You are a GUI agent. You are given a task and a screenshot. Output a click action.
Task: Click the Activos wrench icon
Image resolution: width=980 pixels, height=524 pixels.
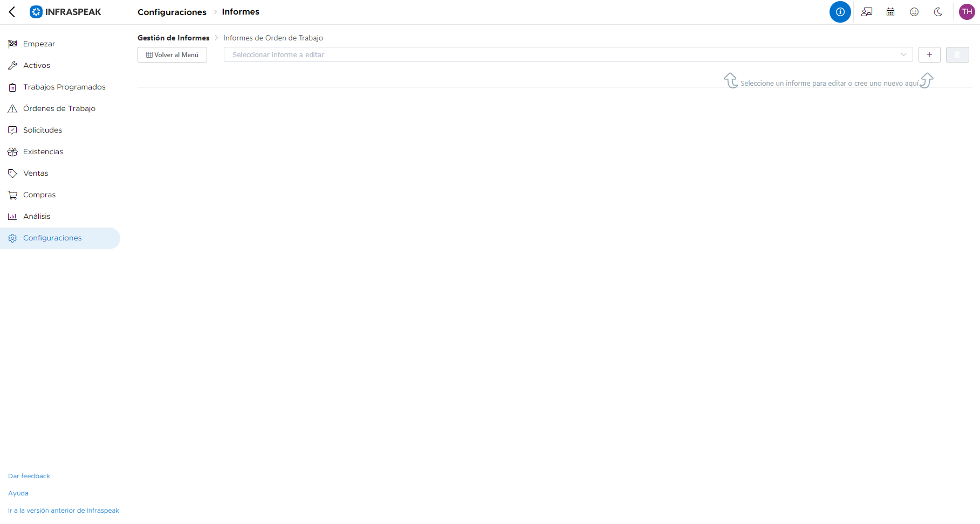pyautogui.click(x=12, y=66)
